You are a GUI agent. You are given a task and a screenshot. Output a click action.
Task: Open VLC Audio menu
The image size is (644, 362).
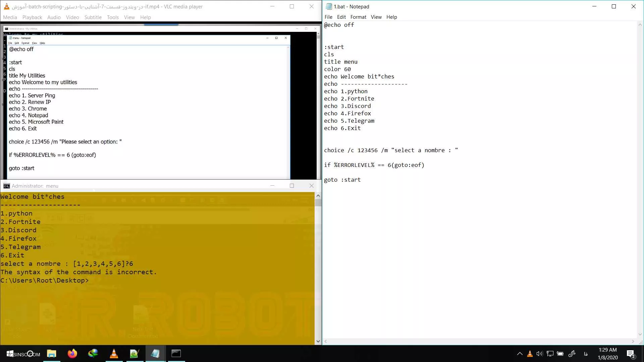pos(54,17)
